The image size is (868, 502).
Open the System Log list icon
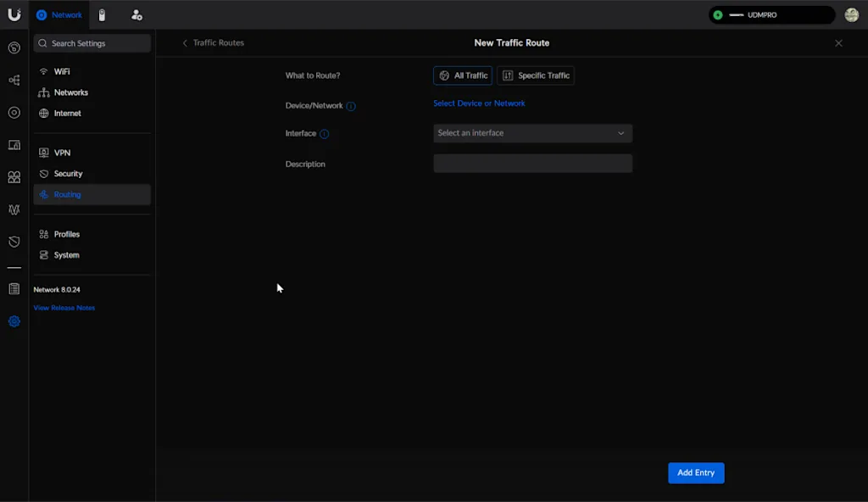[x=14, y=288]
